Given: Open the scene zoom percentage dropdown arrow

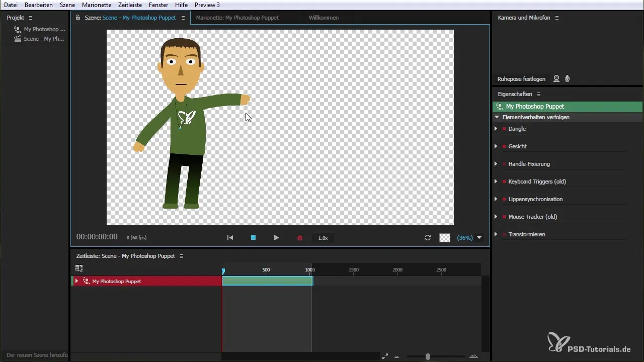Looking at the screenshot, I should (x=479, y=238).
